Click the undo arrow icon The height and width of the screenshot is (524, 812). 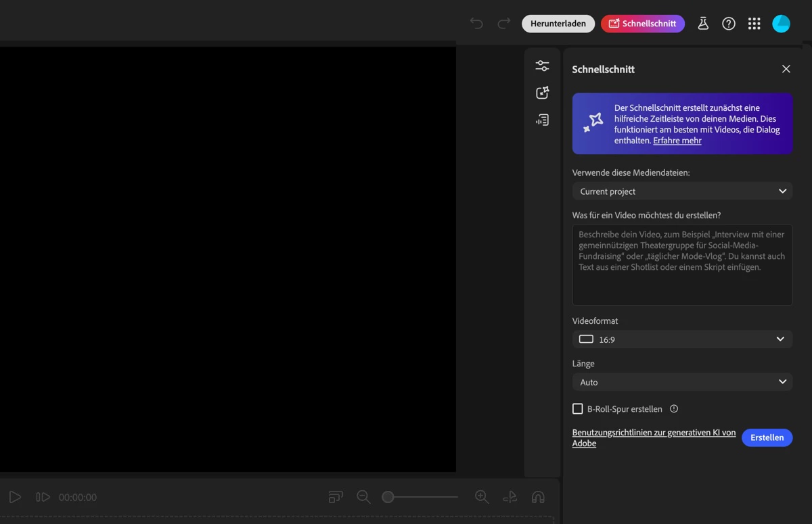click(x=476, y=23)
